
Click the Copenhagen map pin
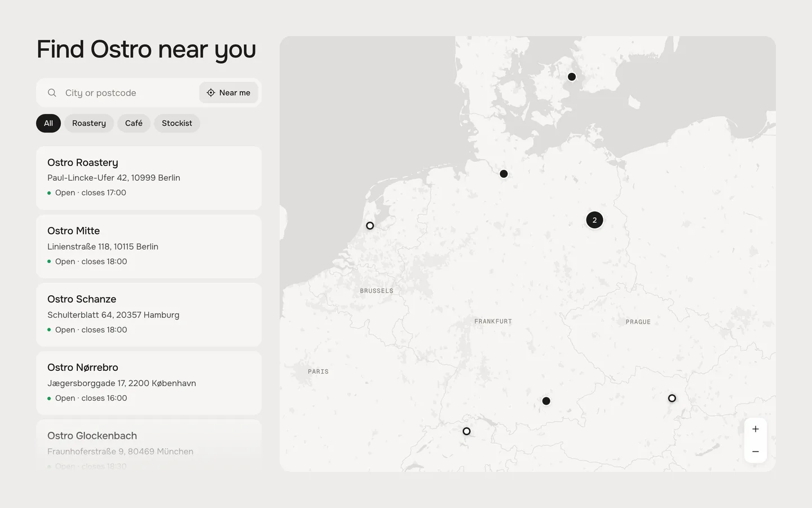click(572, 77)
